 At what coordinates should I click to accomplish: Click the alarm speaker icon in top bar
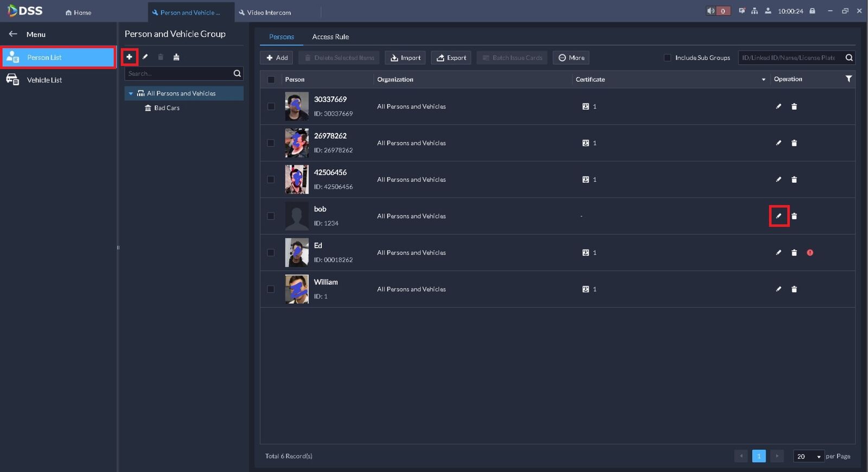point(711,11)
